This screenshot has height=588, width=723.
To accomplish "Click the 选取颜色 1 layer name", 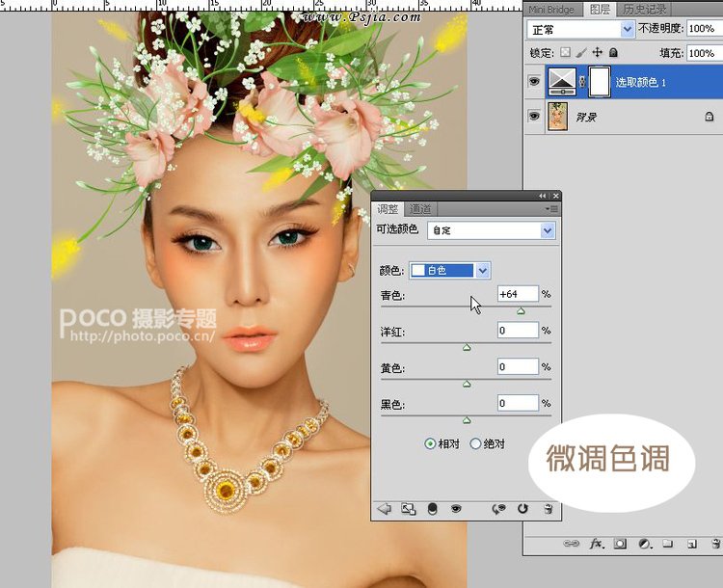I will 641,82.
